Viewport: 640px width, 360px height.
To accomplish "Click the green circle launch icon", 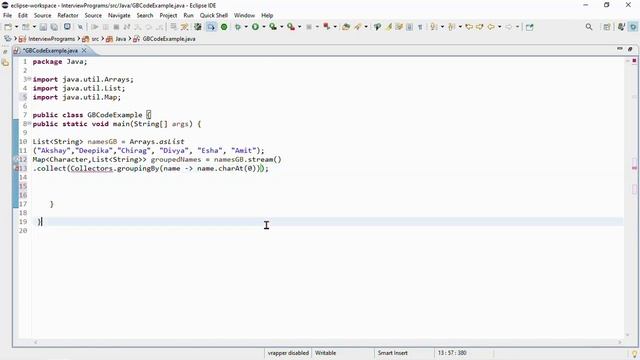I will pos(224,27).
